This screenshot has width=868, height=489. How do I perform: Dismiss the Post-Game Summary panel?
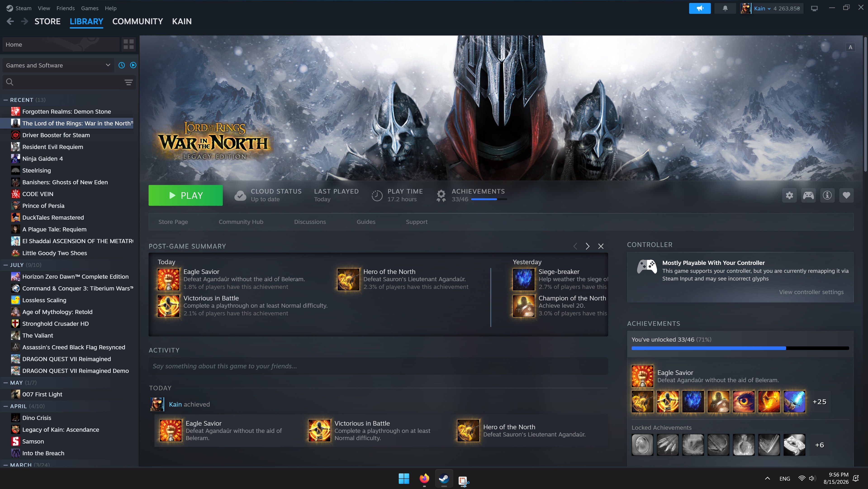coord(601,246)
